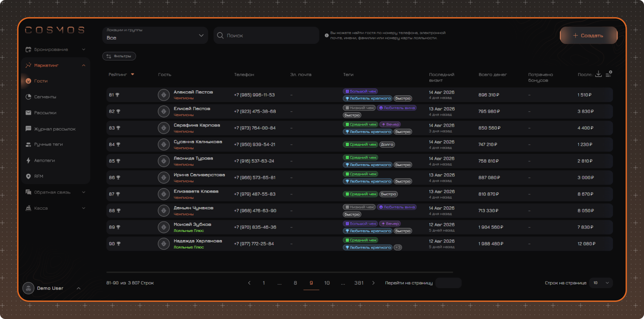Screen dimensions: 644x319
Task: Open the Фильтры filter button
Action: tap(119, 56)
